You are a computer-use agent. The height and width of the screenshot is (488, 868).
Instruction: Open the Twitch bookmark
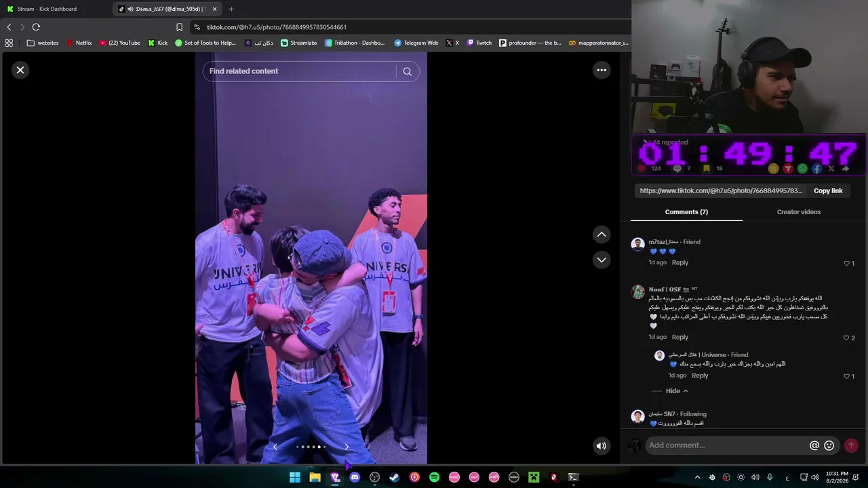(479, 43)
